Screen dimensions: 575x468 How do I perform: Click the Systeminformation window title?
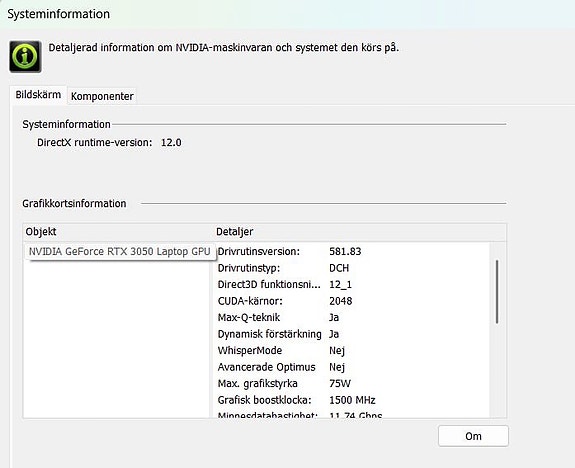point(59,14)
